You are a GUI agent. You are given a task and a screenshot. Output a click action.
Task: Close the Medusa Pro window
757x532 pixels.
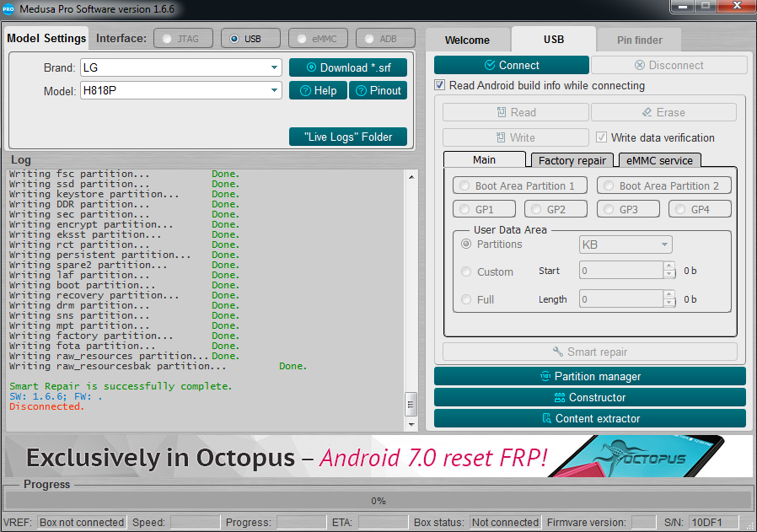[x=737, y=6]
